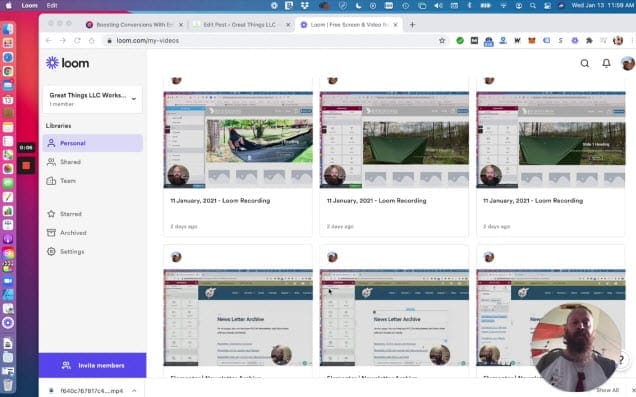Open a new browser tab with plus
Viewport: 636px width, 397px height.
click(x=412, y=25)
